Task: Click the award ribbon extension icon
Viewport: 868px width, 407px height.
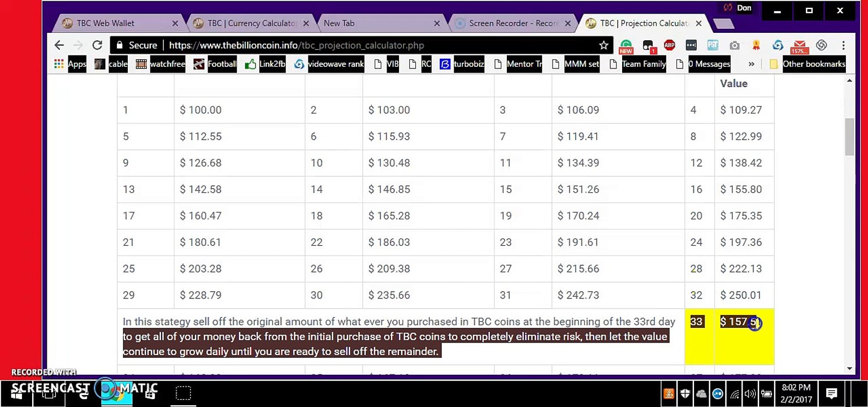Action: [x=756, y=45]
